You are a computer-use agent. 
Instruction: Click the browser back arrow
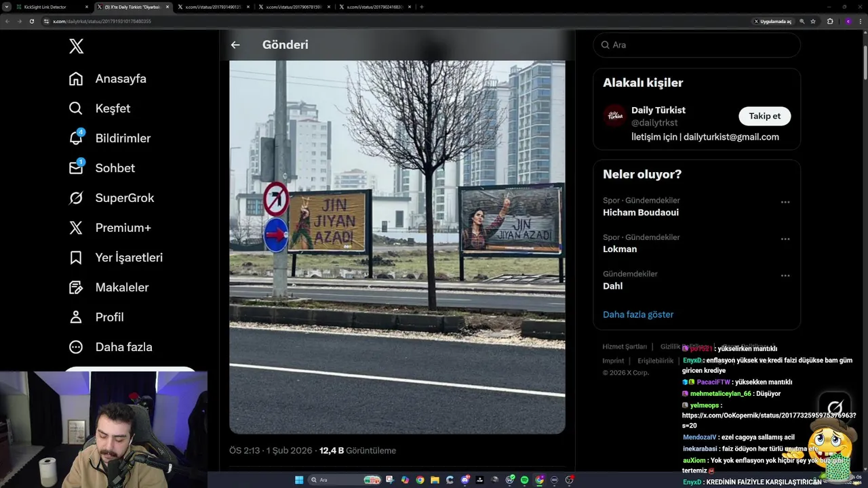[x=7, y=21]
